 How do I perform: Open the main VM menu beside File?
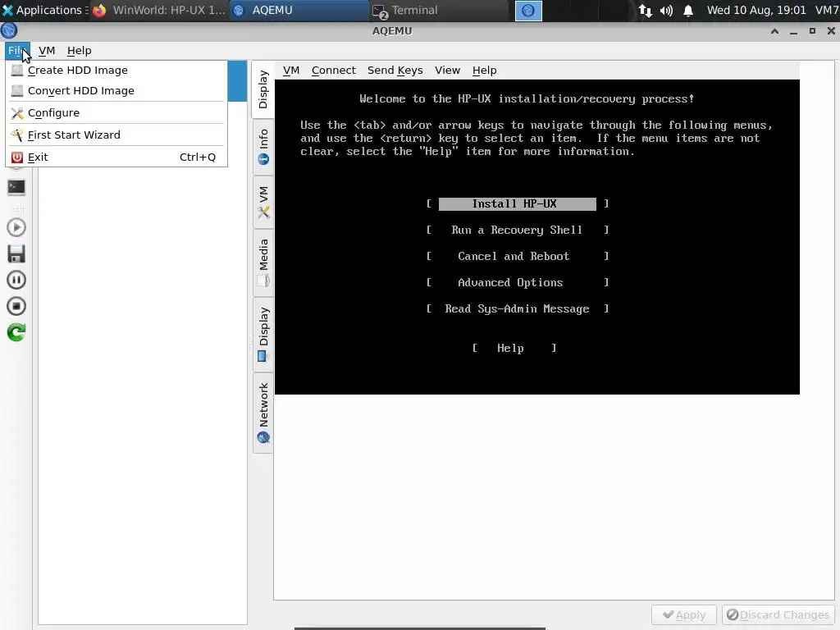coord(47,50)
